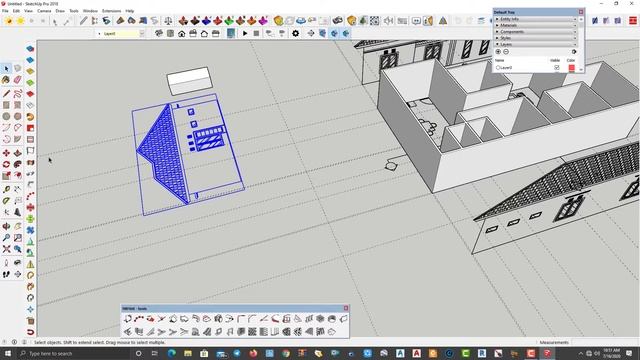The width and height of the screenshot is (640, 360).
Task: Open the File menu
Action: (x=5, y=11)
